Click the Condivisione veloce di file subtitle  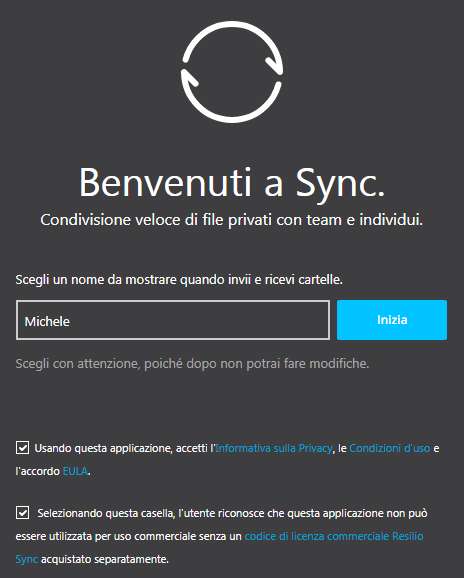point(231,220)
